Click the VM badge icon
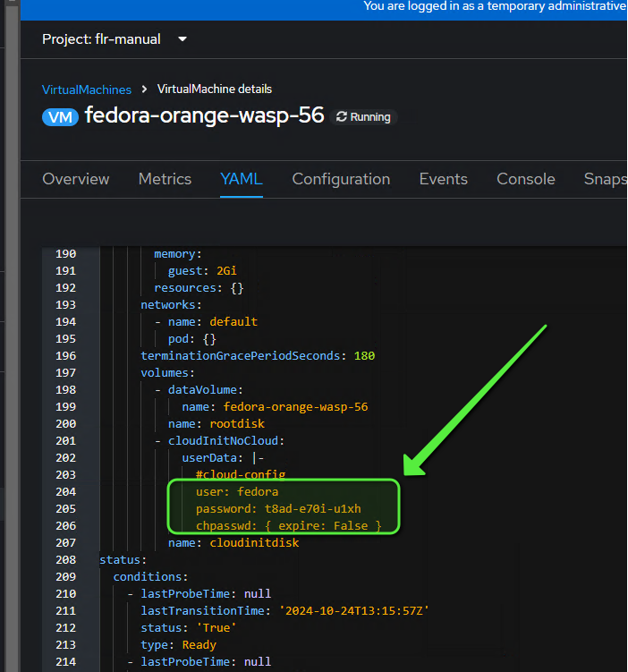 [61, 117]
